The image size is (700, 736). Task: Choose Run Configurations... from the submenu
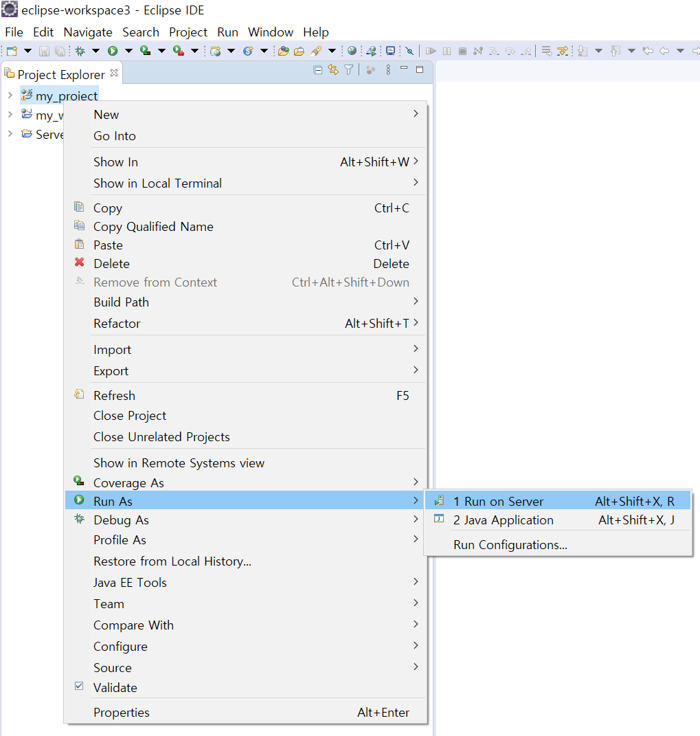coord(510,544)
